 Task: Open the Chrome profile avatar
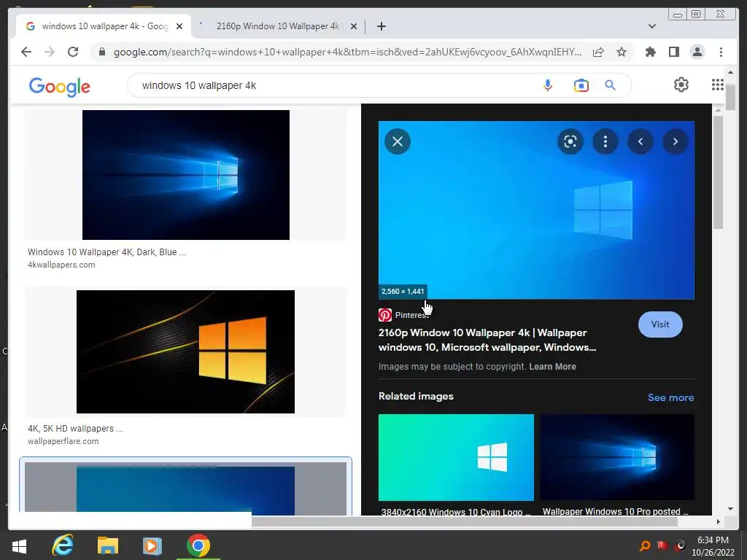697,52
